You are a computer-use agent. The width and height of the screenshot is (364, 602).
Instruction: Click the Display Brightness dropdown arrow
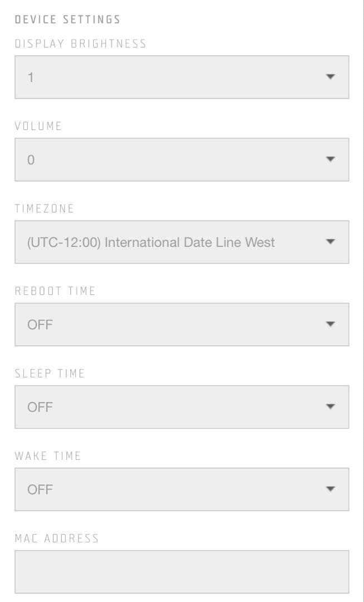click(x=330, y=77)
